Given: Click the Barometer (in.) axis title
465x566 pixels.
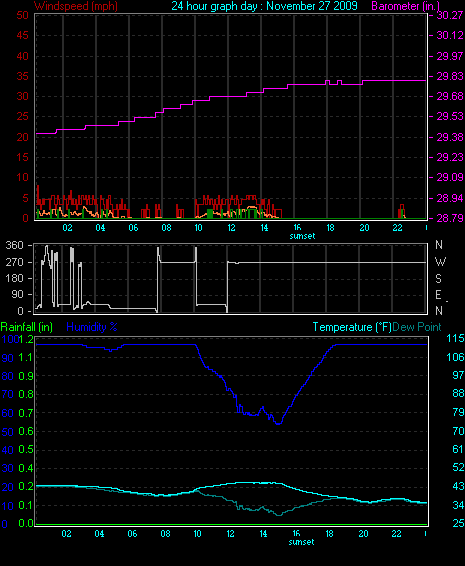Looking at the screenshot, I should tap(406, 6).
